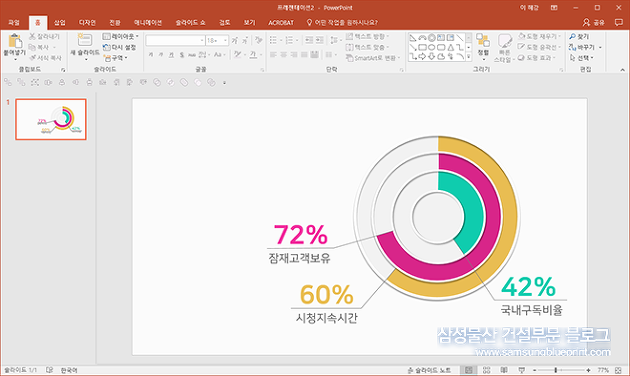This screenshot has height=376, width=630.
Task: Switch to the Design (디자인) tab
Action: tap(87, 22)
